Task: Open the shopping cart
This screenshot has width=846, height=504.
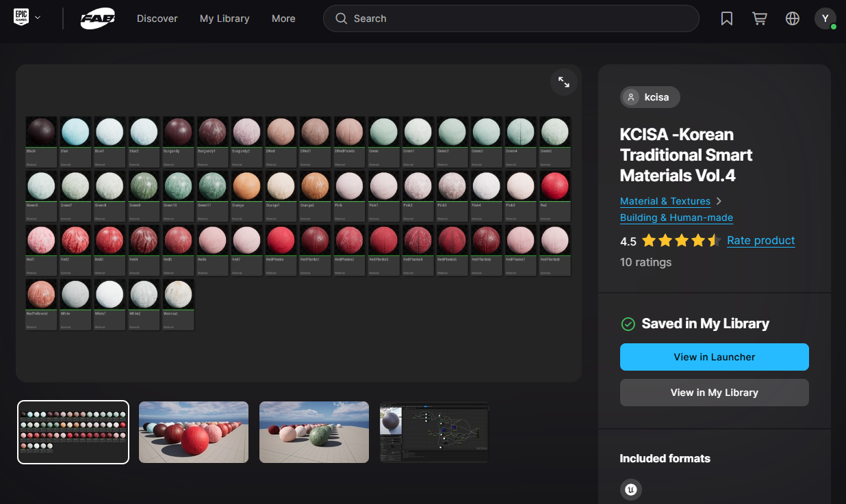Action: [760, 18]
